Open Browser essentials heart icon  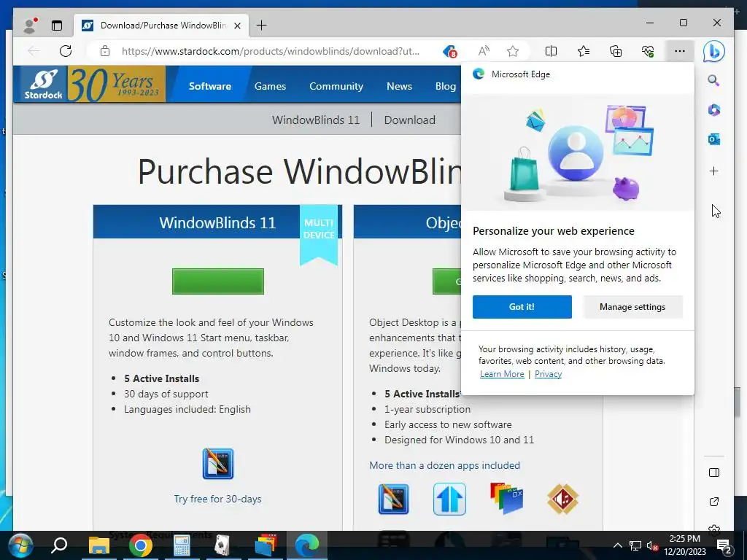tap(648, 51)
